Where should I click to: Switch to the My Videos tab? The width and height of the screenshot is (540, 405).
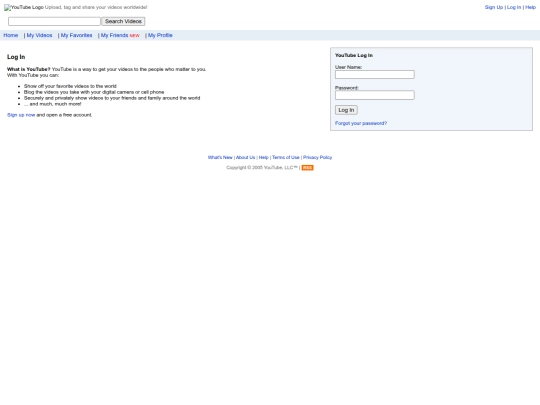[x=39, y=35]
